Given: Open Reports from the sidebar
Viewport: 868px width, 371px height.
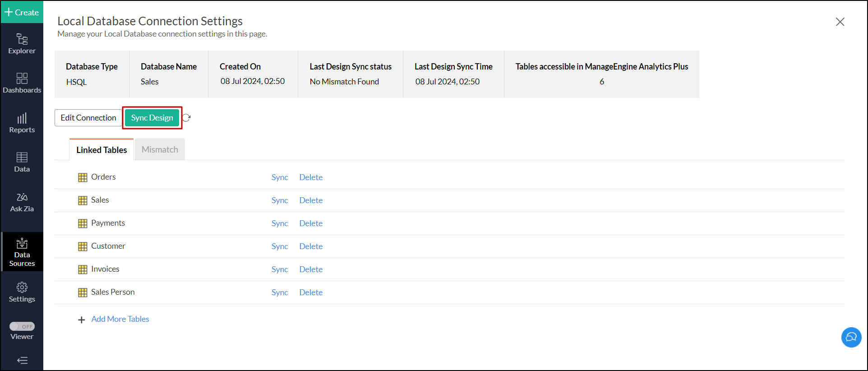Looking at the screenshot, I should pyautogui.click(x=22, y=123).
